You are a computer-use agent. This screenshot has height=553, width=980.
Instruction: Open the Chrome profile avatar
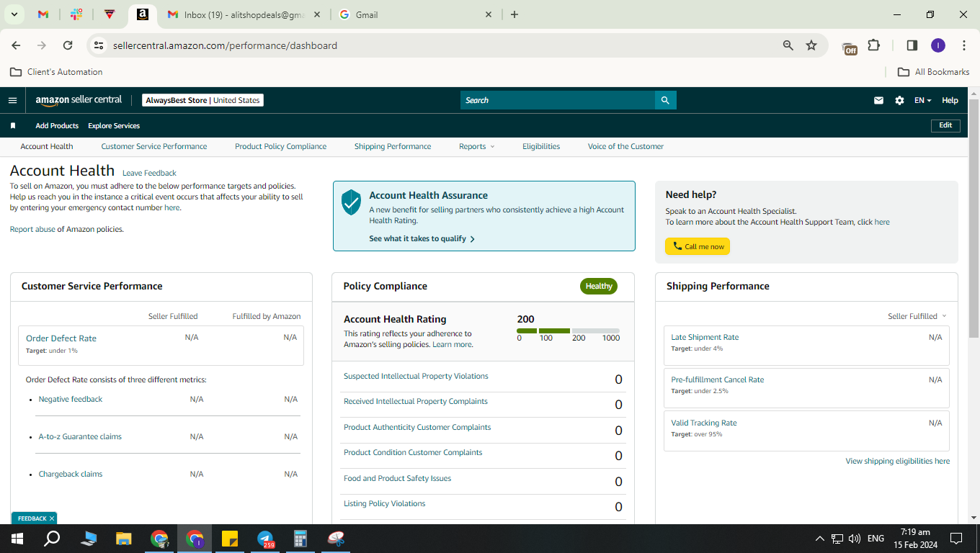pos(937,45)
